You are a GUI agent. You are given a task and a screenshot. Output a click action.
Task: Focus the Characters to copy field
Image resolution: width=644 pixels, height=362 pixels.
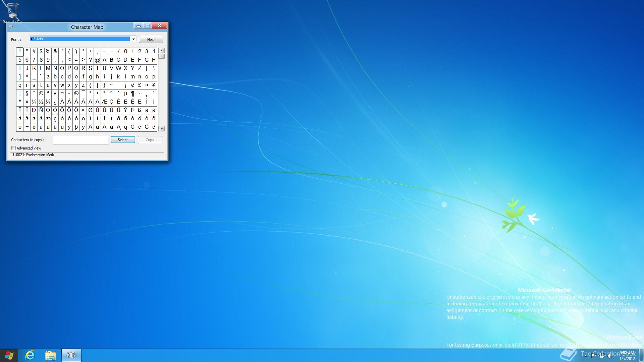[80, 140]
